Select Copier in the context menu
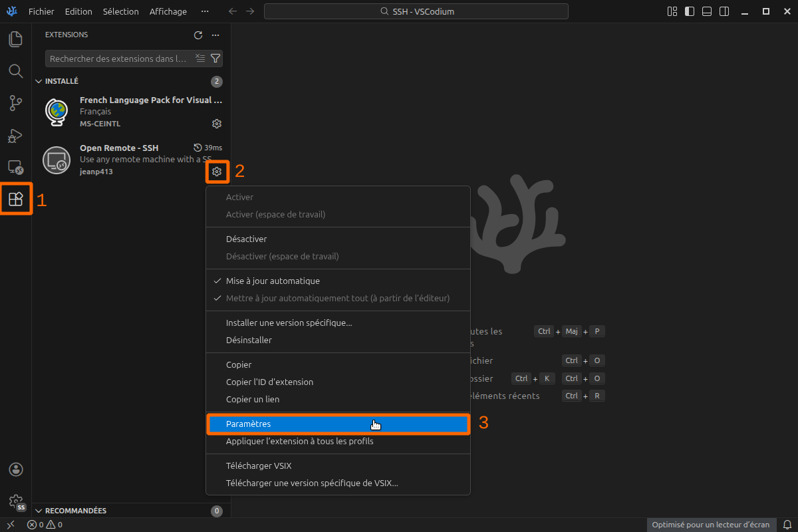The height and width of the screenshot is (532, 798). coord(338,364)
